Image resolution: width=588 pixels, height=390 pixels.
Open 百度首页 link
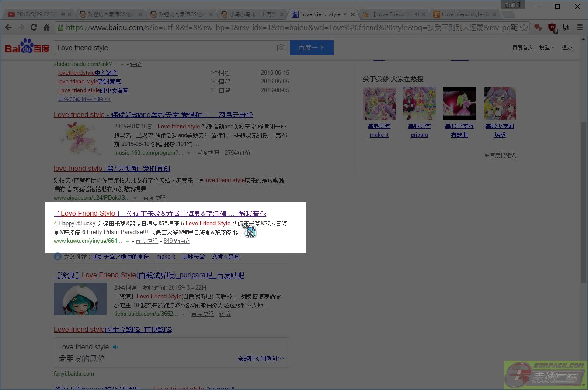point(522,48)
